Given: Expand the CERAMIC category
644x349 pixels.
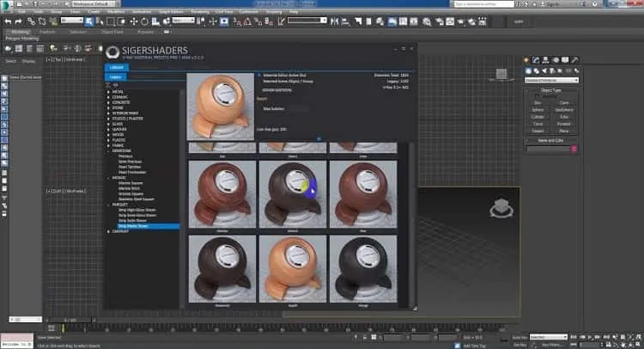Looking at the screenshot, I should 109,97.
